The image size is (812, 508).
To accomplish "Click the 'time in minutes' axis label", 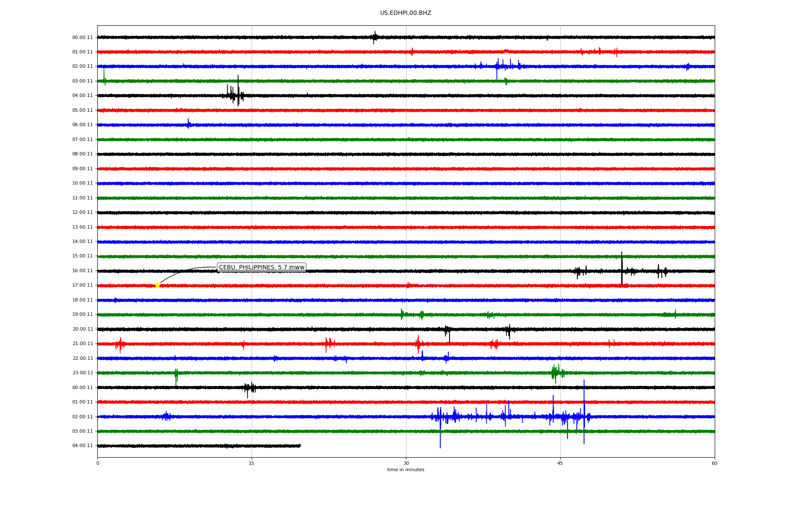I will point(405,469).
